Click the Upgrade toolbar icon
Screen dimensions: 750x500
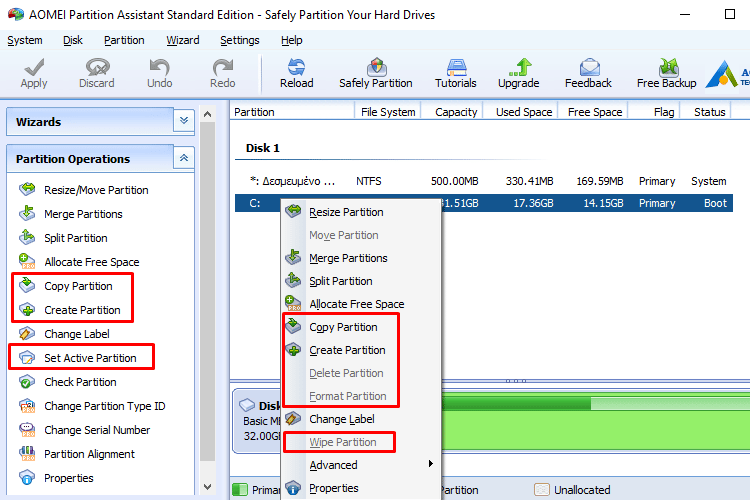519,67
